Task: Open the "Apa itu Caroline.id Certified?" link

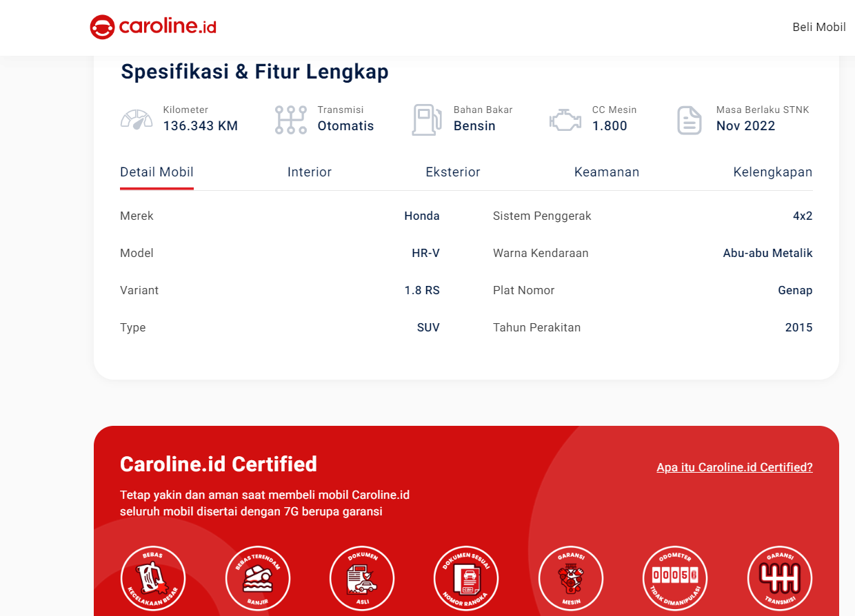Action: tap(734, 467)
